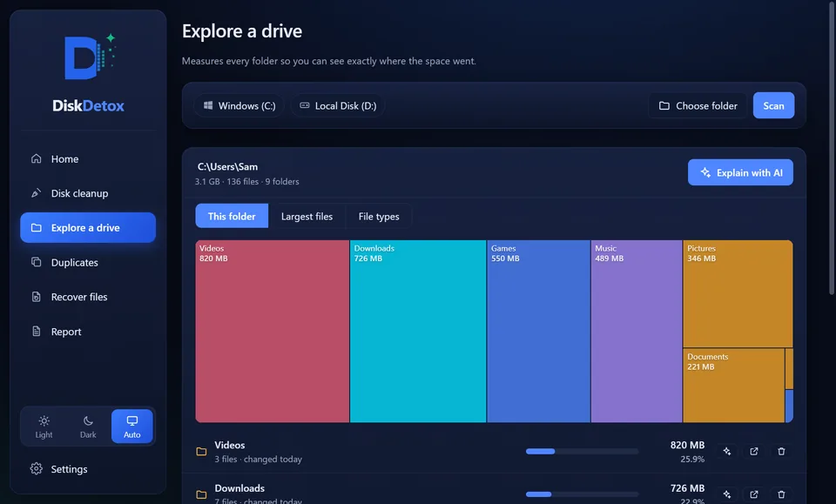Viewport: 836px width, 504px height.
Task: Open Settings
Action: (88, 469)
